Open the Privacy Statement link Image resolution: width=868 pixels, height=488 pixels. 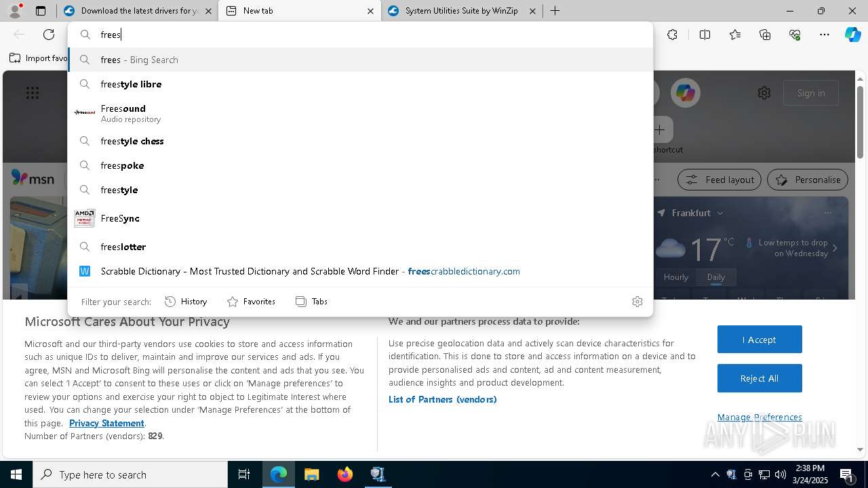coord(106,423)
